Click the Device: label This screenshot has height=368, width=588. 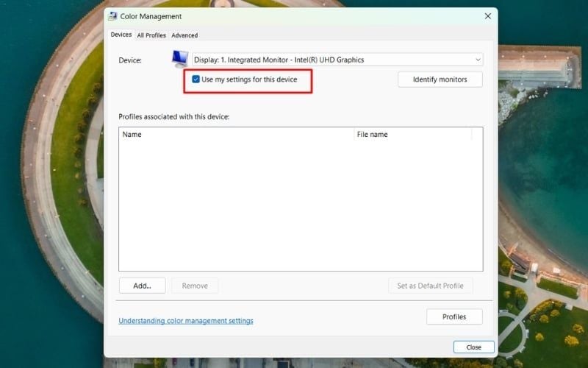(x=130, y=60)
